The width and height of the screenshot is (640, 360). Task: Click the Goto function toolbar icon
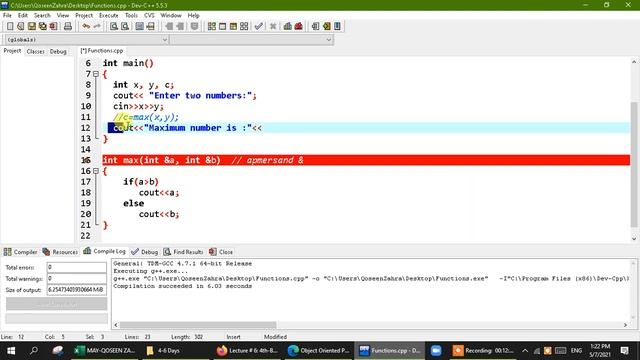click(140, 26)
